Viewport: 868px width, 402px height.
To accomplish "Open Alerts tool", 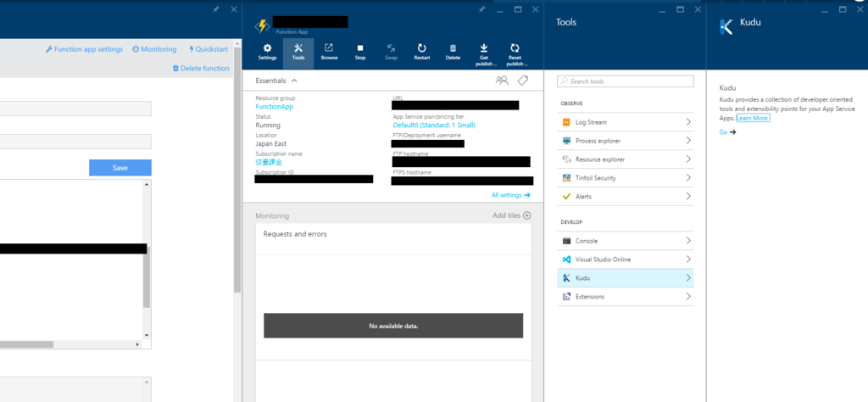I will [625, 197].
